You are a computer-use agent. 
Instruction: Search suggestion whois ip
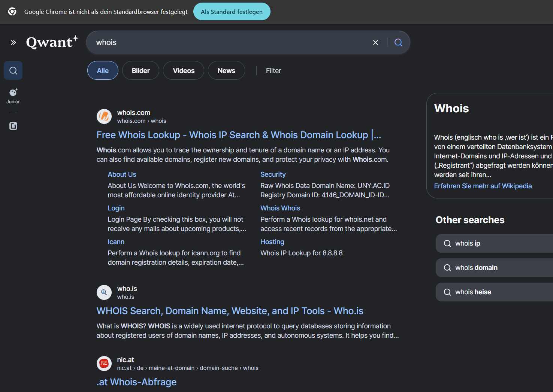(494, 243)
